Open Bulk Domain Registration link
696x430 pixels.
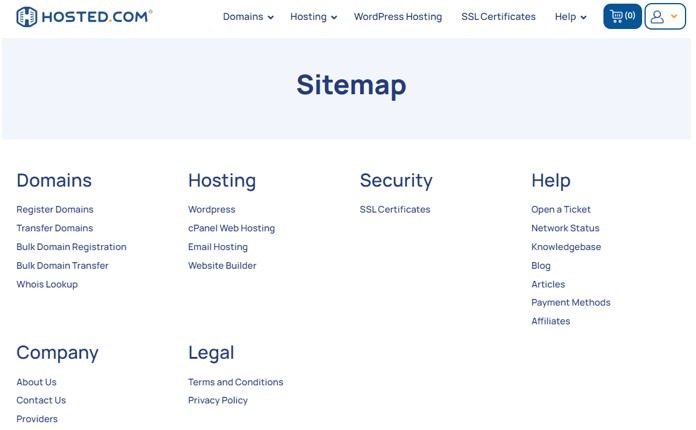(x=71, y=247)
